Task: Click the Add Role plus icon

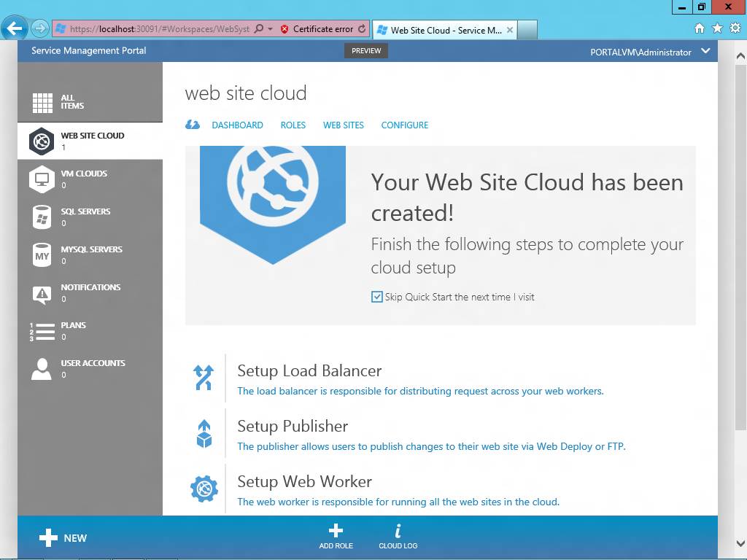Action: point(336,531)
